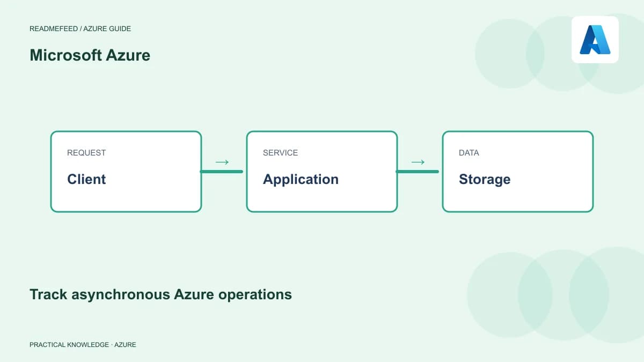The height and width of the screenshot is (362, 644).
Task: Click the arrow between Application and Storage
Action: 418,162
